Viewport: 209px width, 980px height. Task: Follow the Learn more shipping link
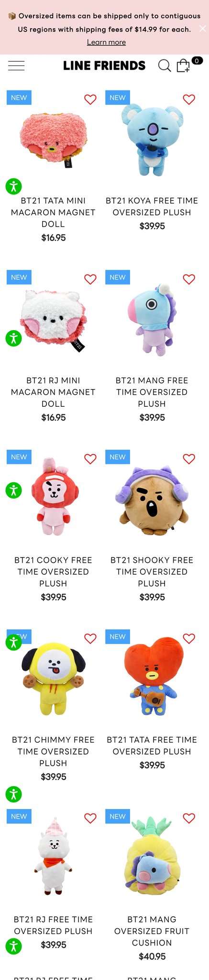(106, 42)
